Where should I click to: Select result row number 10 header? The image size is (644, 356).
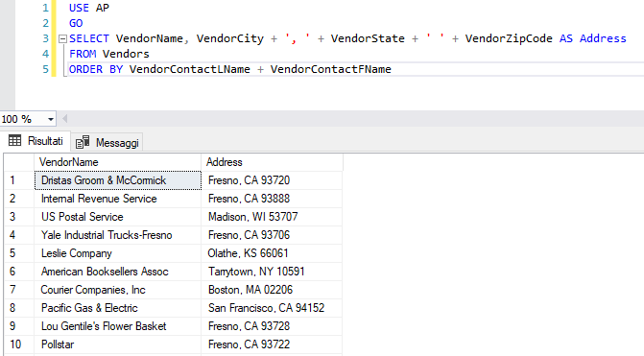click(19, 344)
